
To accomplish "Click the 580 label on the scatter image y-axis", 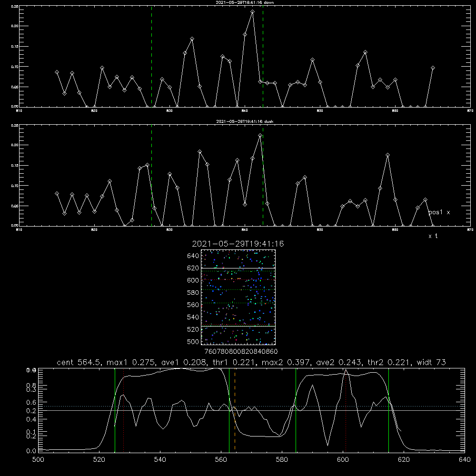I will click(x=193, y=293).
